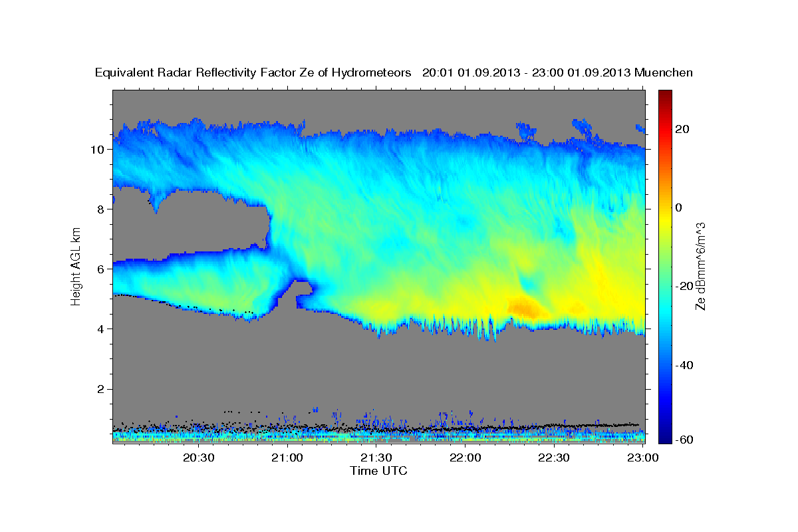Click the "21:30" time tick label
The width and height of the screenshot is (798, 532).
tap(377, 458)
